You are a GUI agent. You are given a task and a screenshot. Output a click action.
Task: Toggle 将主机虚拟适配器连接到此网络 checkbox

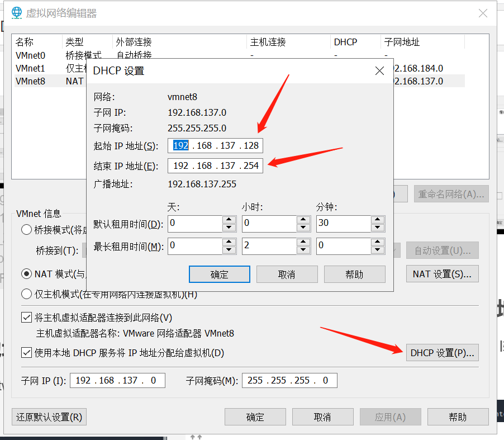pos(26,317)
